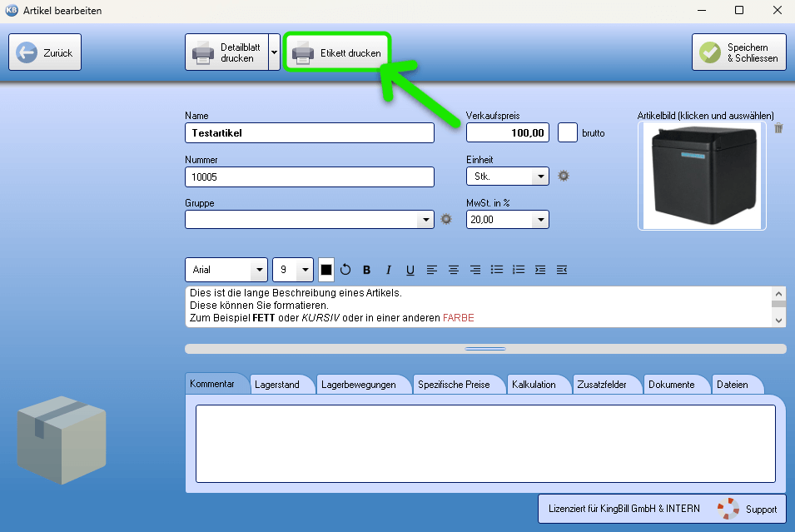Open the MwSt. percentage dropdown

540,220
